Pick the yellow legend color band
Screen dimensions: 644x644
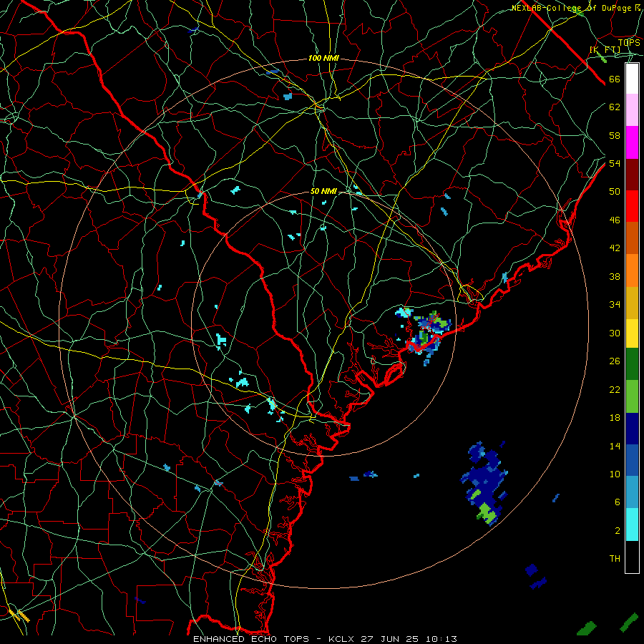point(632,333)
